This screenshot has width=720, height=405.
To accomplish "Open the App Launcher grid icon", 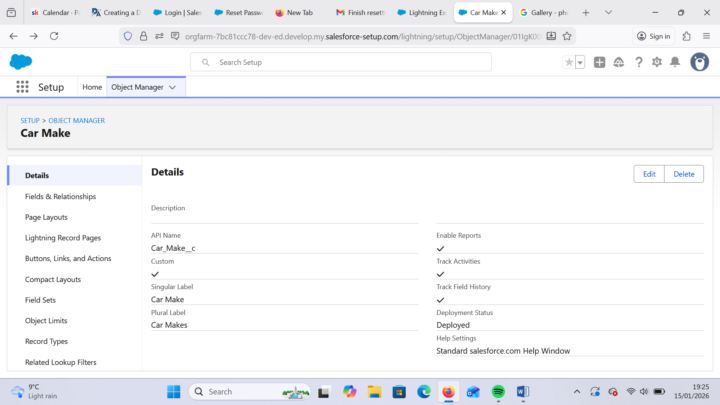I will pos(22,87).
